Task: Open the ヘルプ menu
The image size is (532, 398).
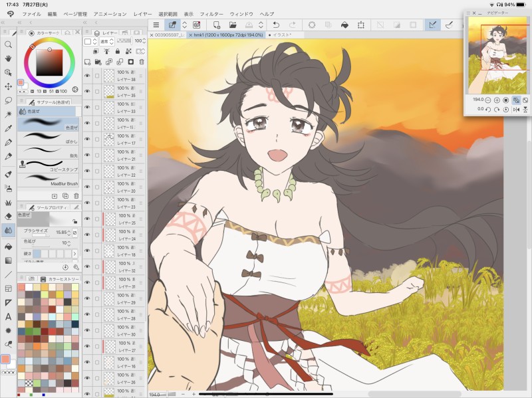Action: pyautogui.click(x=267, y=14)
